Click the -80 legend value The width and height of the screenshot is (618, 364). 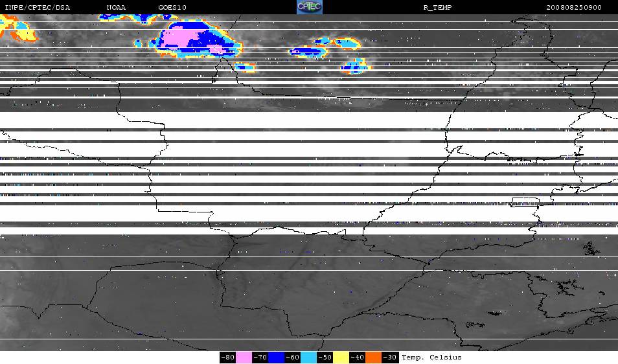click(228, 358)
